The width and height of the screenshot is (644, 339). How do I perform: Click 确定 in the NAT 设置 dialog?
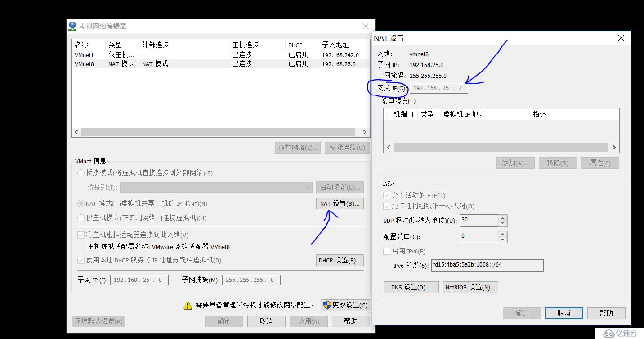click(x=522, y=313)
